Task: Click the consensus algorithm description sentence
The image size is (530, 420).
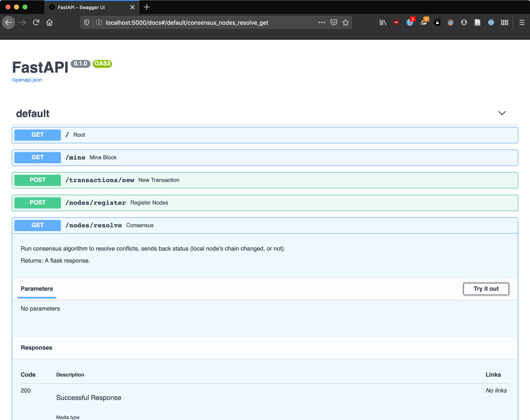Action: (153, 249)
